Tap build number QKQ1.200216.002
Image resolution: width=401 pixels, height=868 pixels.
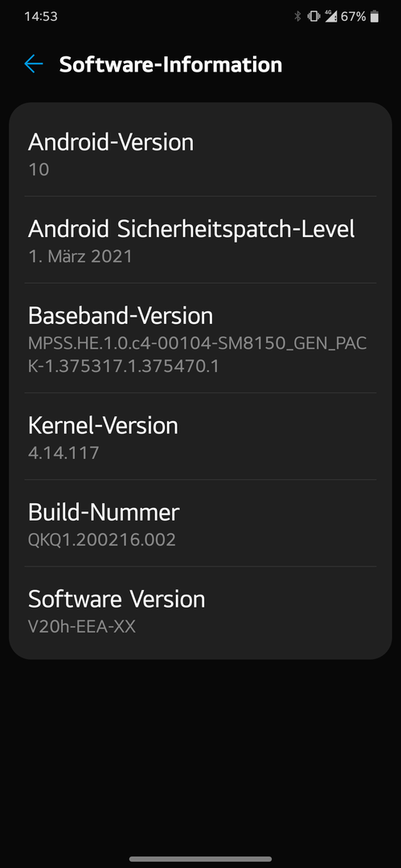102,539
